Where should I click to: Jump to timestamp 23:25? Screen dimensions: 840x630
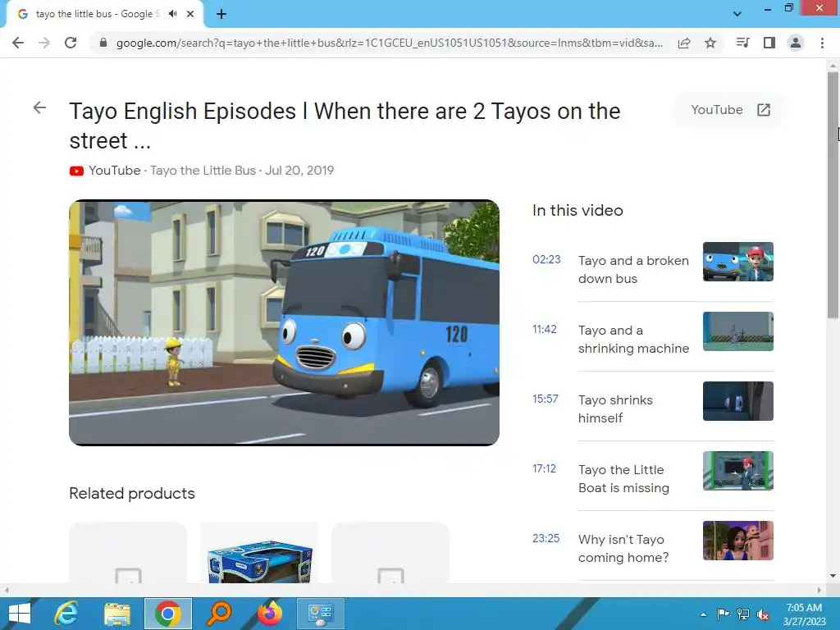pos(546,538)
